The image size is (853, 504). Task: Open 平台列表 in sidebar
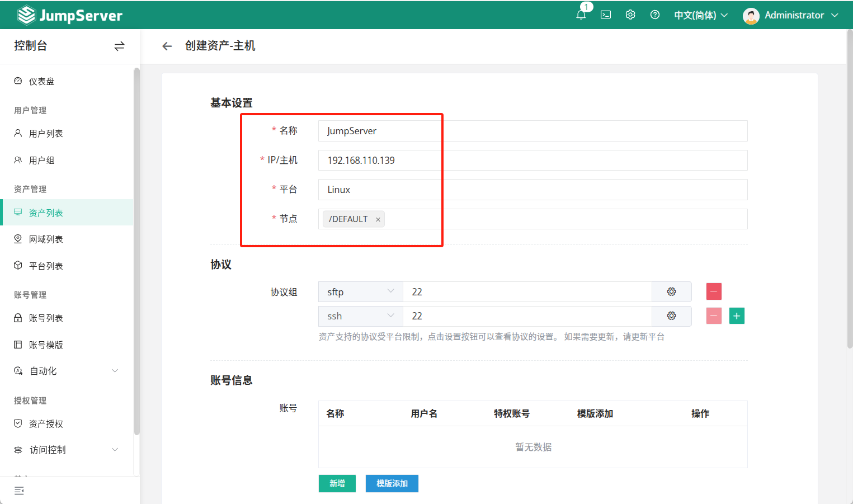point(67,266)
